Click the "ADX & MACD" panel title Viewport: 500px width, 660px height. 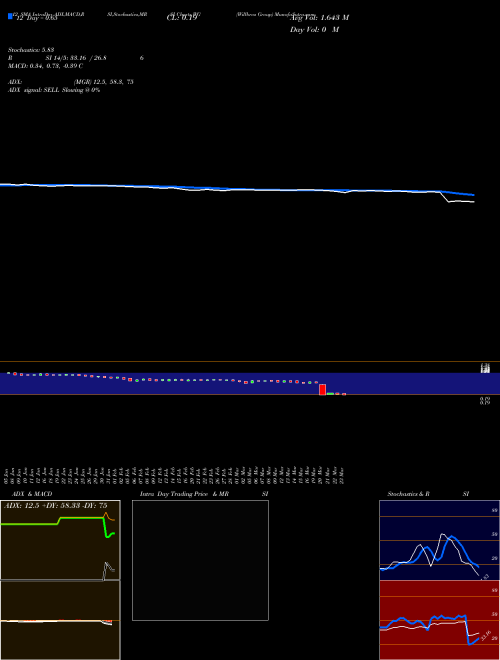[x=32, y=494]
